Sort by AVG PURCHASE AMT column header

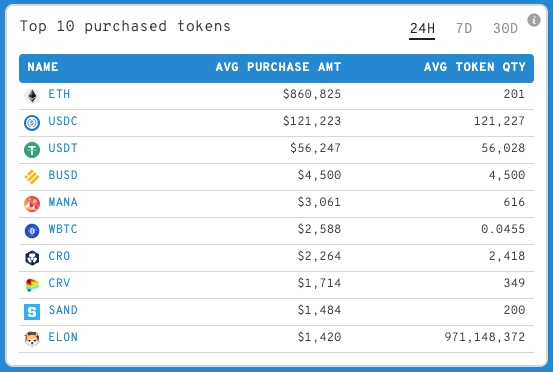pyautogui.click(x=278, y=67)
